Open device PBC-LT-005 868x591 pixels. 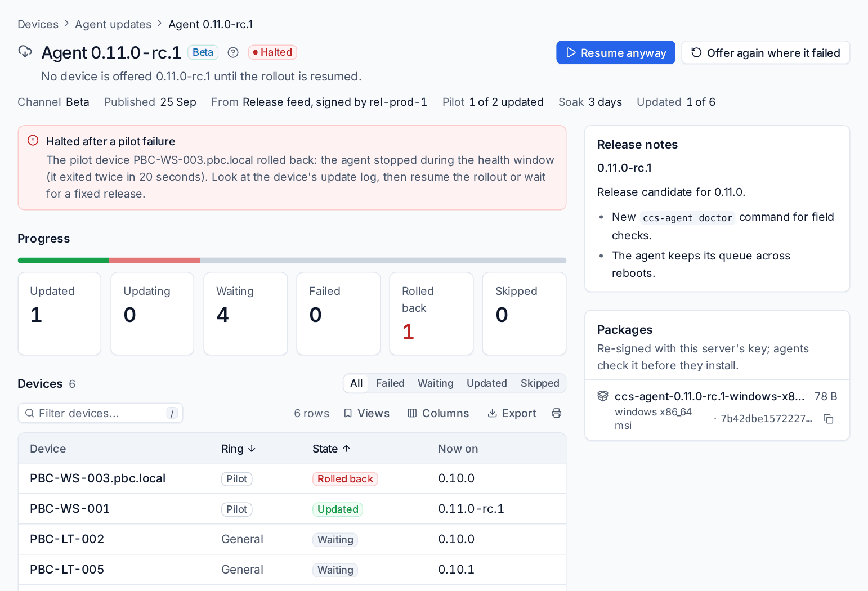tap(67, 570)
